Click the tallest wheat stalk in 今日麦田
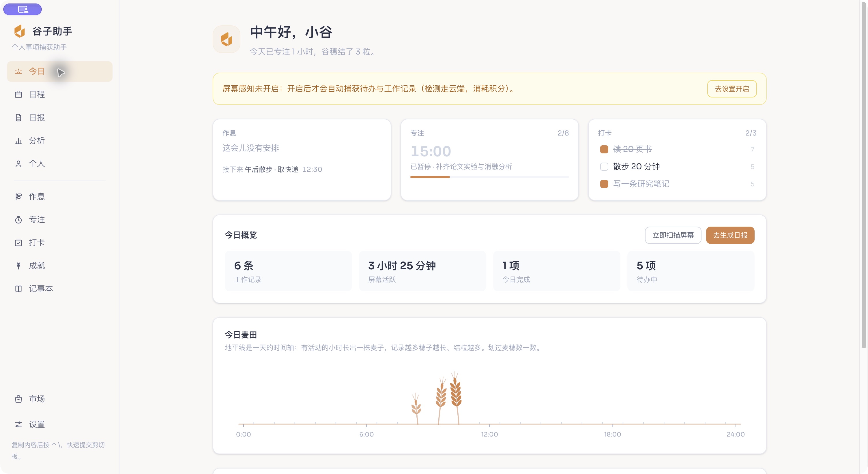Screen dimensions: 868x474 456,398
